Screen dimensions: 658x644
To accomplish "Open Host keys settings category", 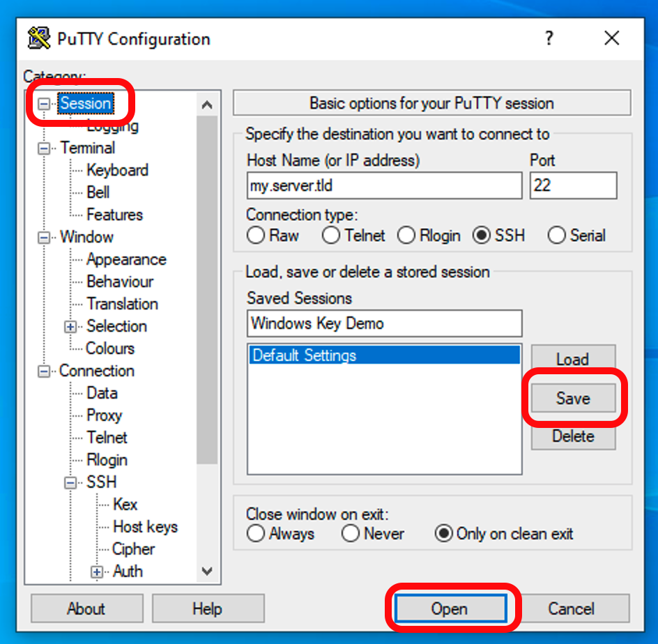I will (x=145, y=526).
